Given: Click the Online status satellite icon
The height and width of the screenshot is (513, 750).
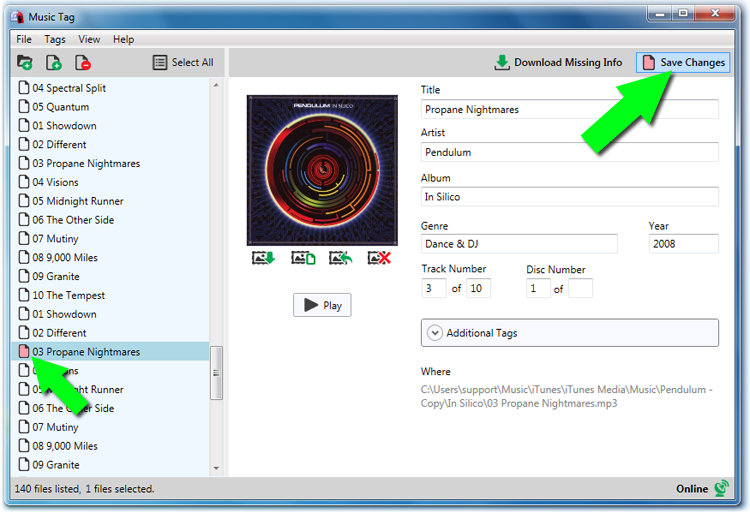Looking at the screenshot, I should 721,488.
